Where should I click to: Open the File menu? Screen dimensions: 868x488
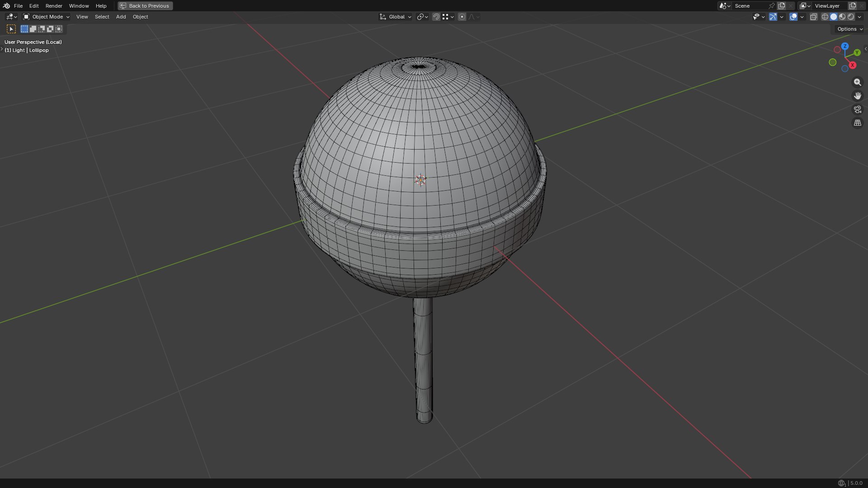click(x=18, y=6)
